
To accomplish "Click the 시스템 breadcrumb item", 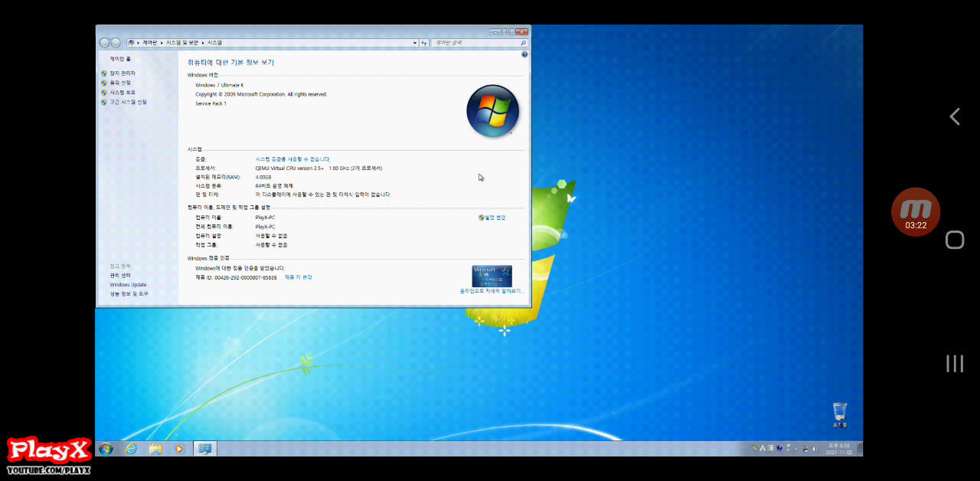I will (214, 43).
